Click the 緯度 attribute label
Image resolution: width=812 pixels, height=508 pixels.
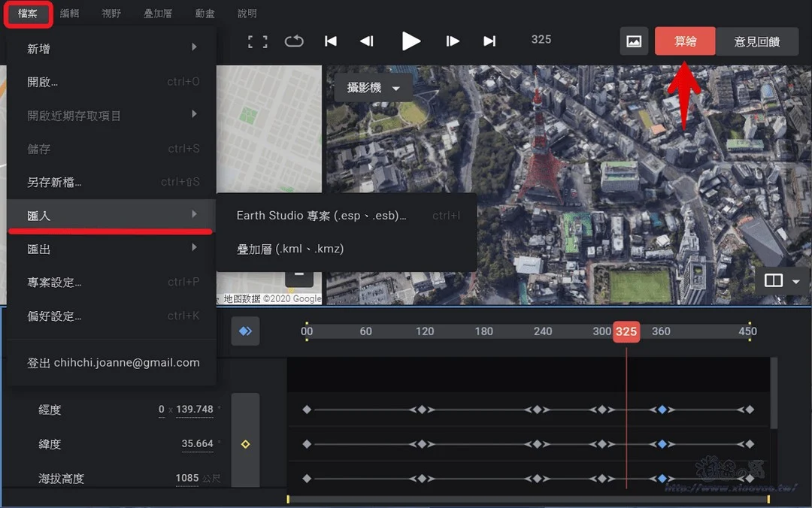pos(50,444)
